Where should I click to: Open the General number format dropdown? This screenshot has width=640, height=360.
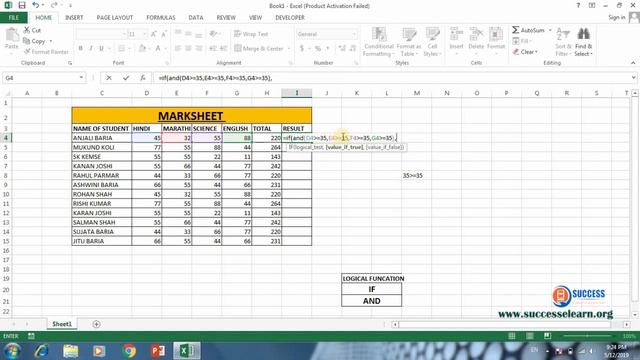[x=354, y=34]
